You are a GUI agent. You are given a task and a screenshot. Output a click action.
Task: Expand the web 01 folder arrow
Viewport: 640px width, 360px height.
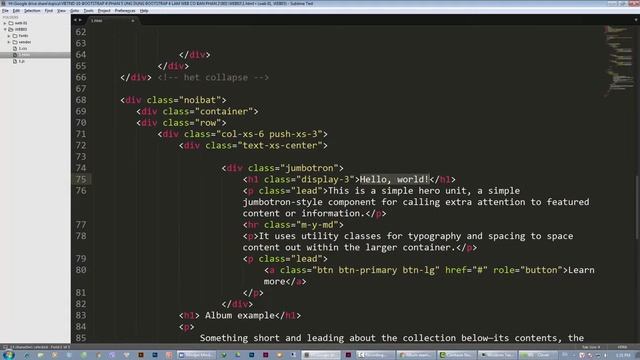click(5, 23)
